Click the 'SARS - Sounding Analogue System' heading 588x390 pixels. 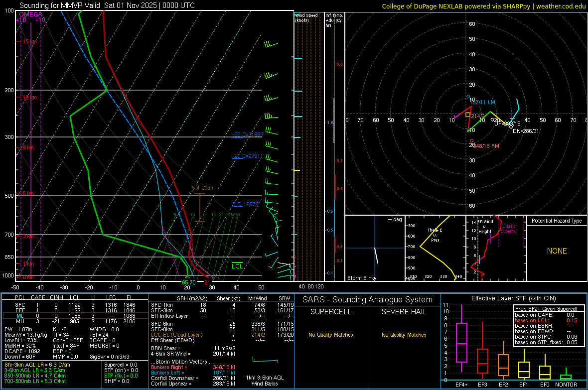click(x=368, y=300)
